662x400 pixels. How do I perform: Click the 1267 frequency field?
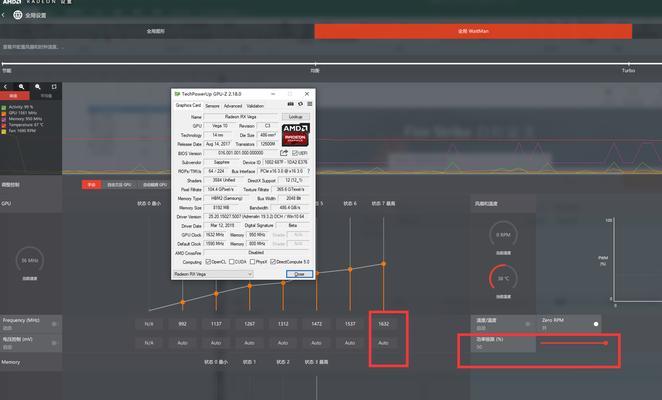click(x=250, y=324)
